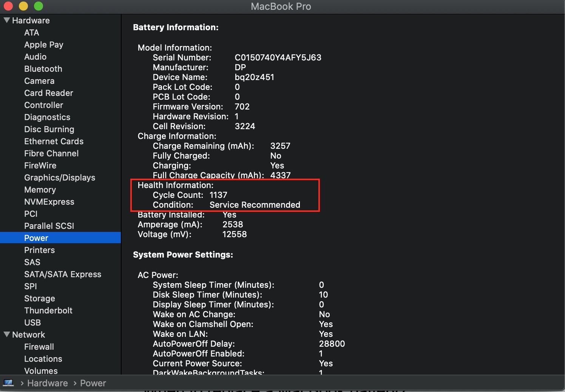Screen dimensions: 565x392
Task: Select Fibre Channel entry
Action: tap(51, 153)
